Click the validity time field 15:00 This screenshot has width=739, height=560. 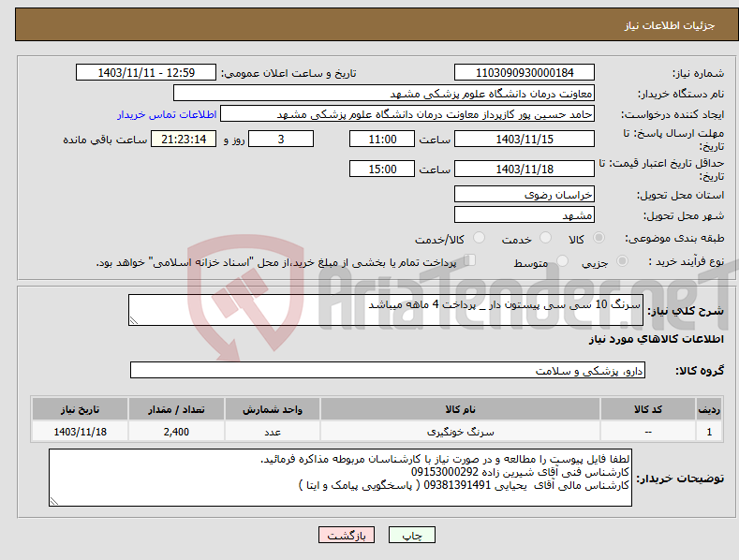point(382,169)
